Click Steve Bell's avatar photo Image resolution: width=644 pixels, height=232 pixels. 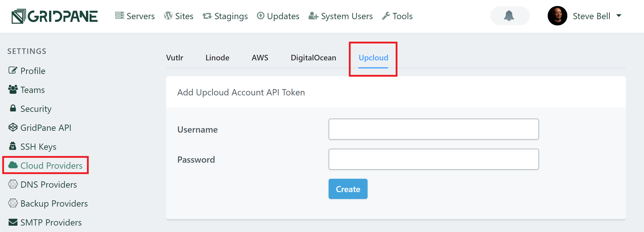coord(557,16)
